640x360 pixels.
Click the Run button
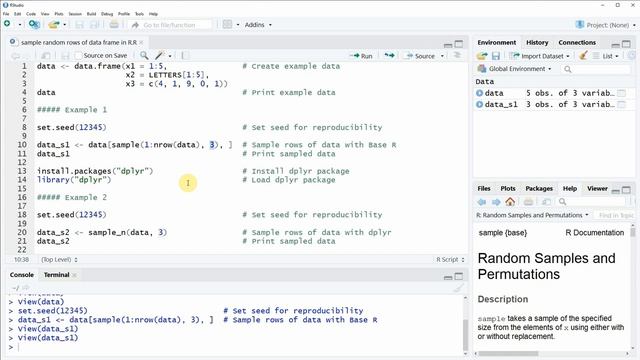coord(361,56)
